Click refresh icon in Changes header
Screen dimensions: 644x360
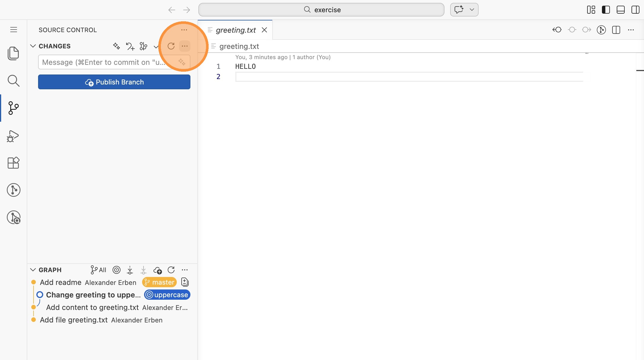(171, 46)
